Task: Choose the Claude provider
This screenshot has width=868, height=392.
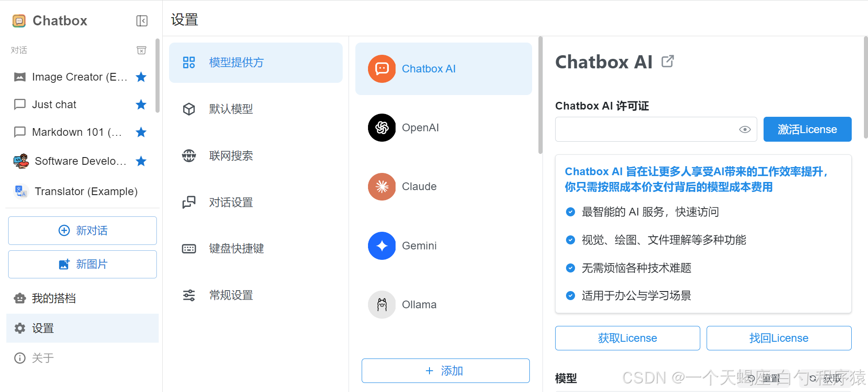Action: tap(443, 186)
